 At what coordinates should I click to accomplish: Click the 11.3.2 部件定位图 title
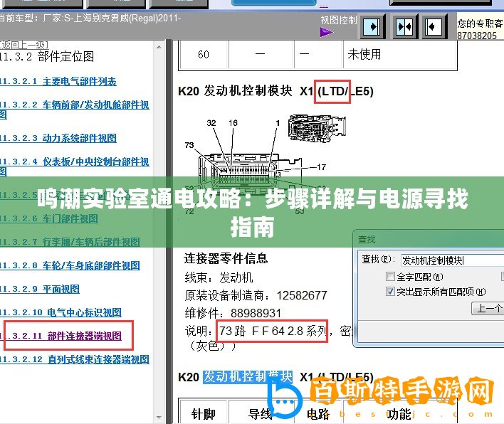tap(47, 57)
